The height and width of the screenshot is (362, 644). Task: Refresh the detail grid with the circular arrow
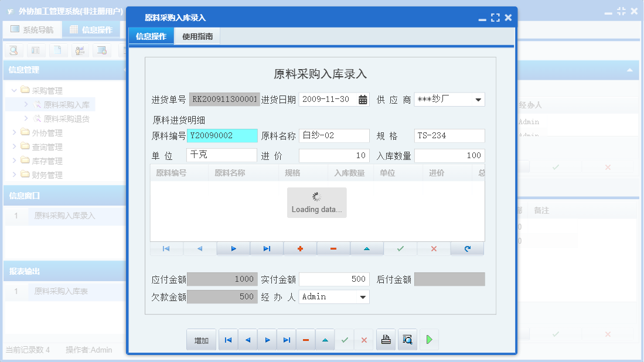466,248
